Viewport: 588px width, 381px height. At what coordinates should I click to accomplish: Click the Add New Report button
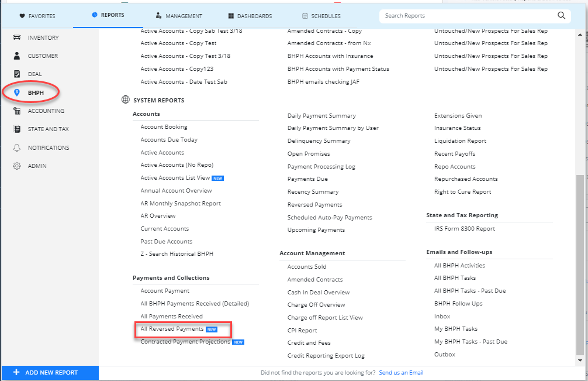coord(50,373)
